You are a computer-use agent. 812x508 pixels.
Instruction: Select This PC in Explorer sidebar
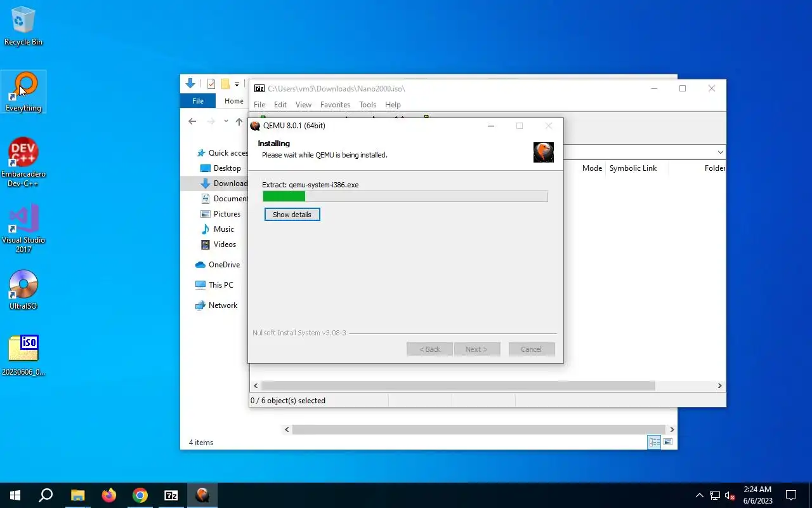coord(214,285)
